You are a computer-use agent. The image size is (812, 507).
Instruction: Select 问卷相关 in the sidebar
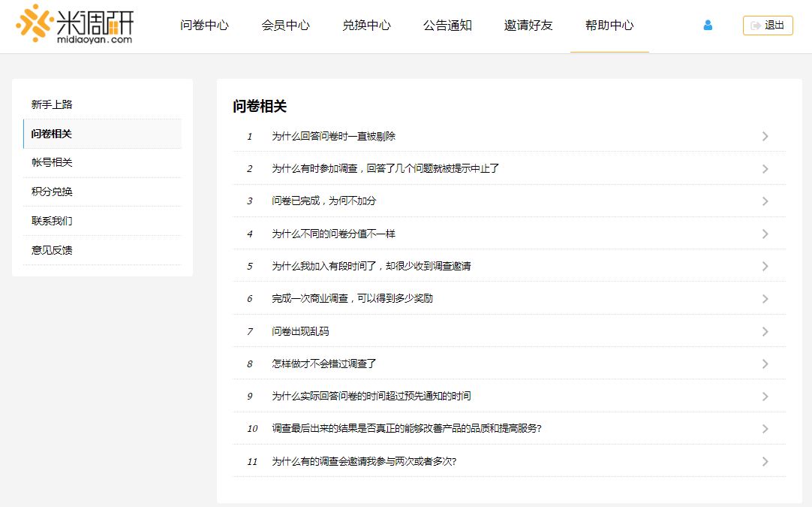click(x=102, y=134)
